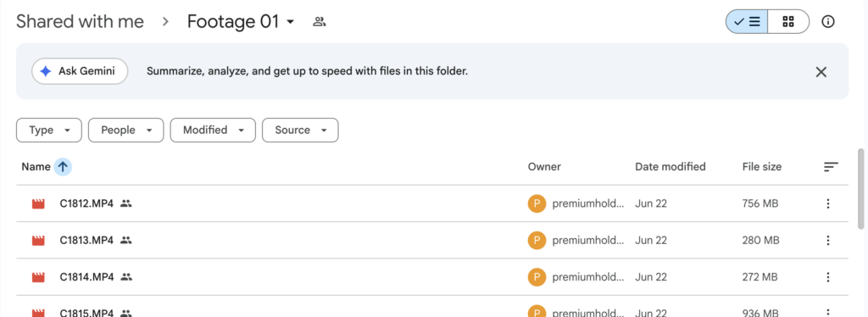The height and width of the screenshot is (317, 868).
Task: Click the File size column header
Action: pos(762,166)
